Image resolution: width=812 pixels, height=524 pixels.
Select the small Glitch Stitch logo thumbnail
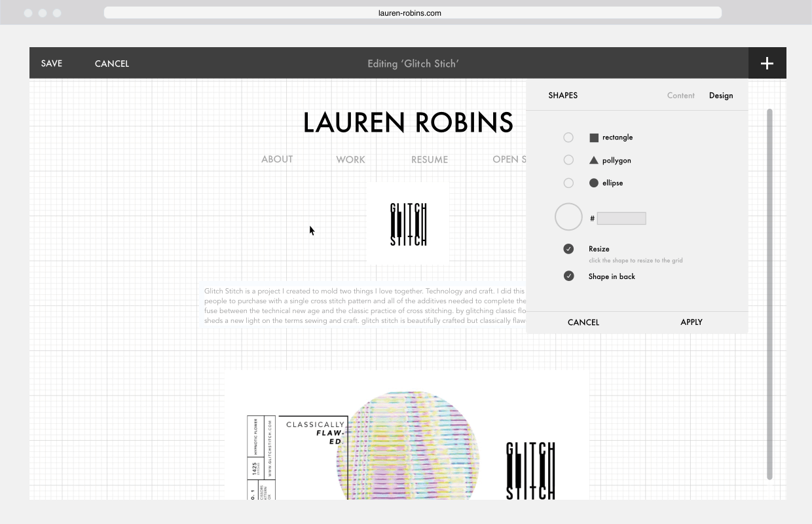408,224
